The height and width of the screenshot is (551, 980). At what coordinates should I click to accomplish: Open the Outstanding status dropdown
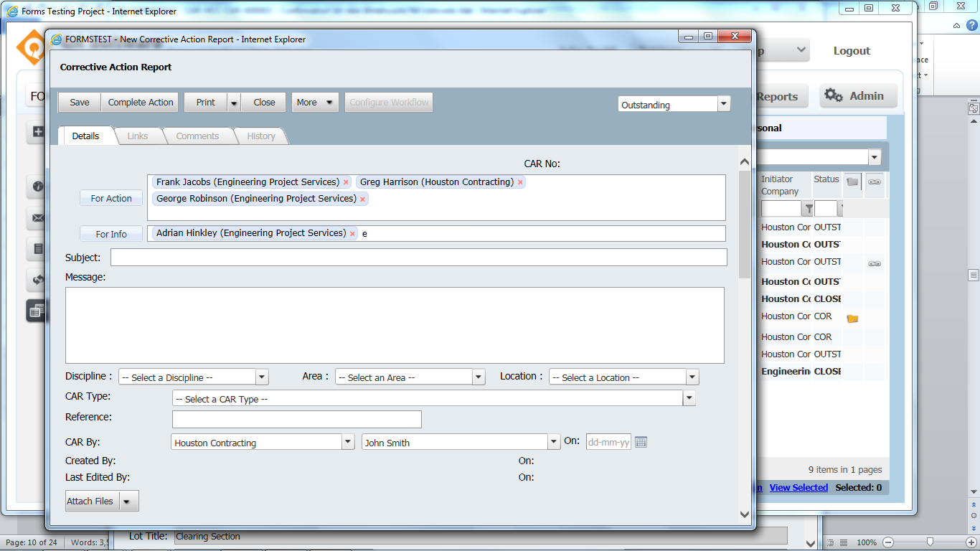[723, 103]
